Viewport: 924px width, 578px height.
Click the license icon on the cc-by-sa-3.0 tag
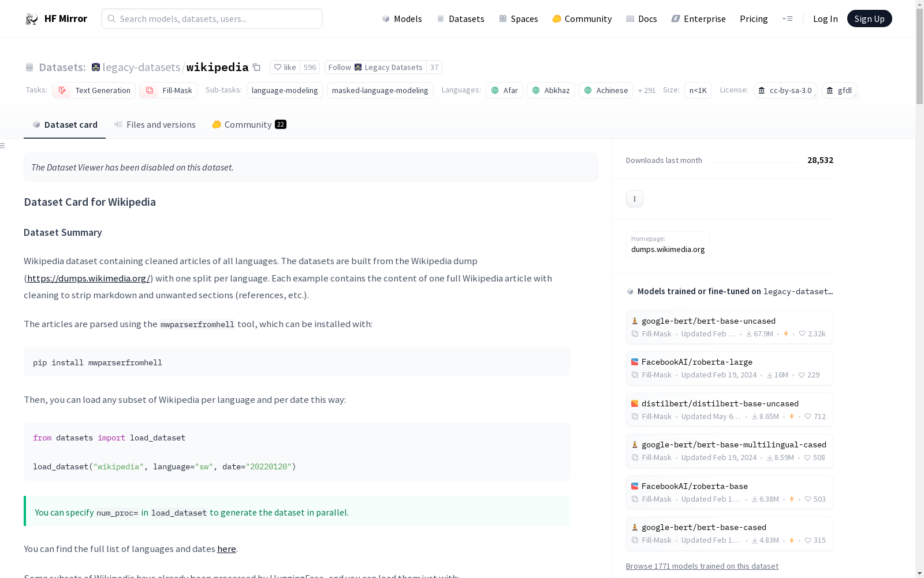click(762, 90)
